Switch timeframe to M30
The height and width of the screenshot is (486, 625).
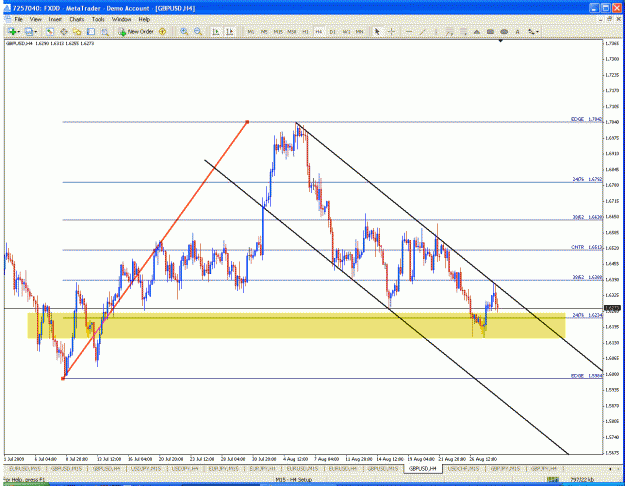click(x=292, y=31)
